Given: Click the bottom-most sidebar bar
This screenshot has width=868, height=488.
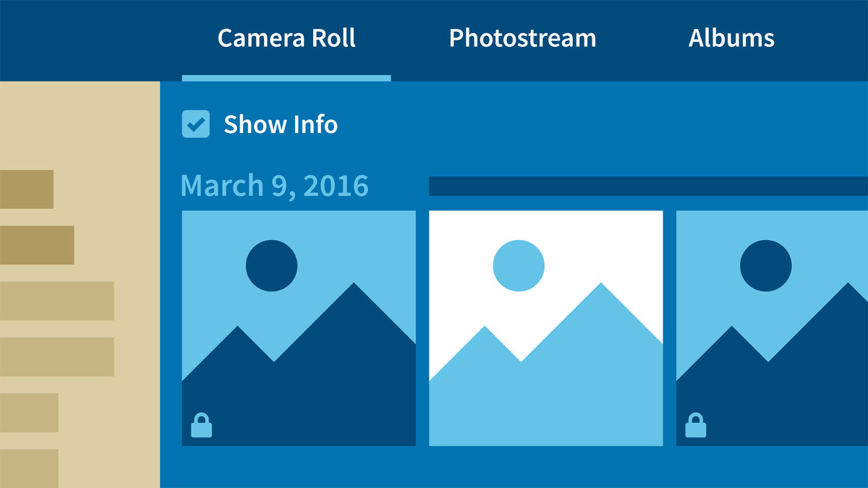Looking at the screenshot, I should click(x=29, y=468).
